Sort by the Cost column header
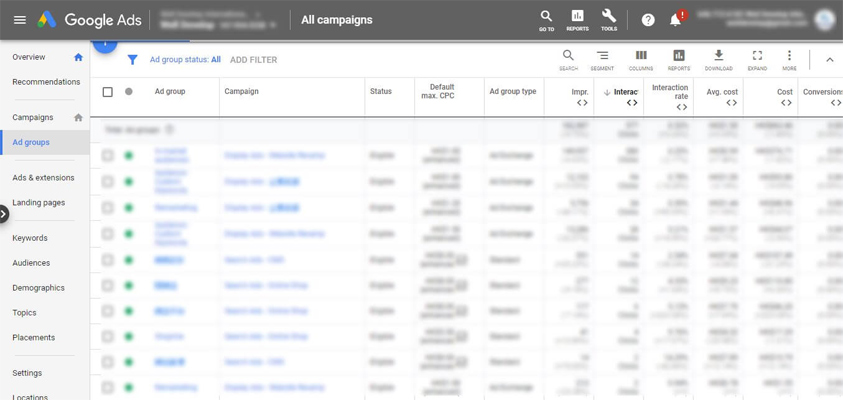843x400 pixels. pos(784,91)
